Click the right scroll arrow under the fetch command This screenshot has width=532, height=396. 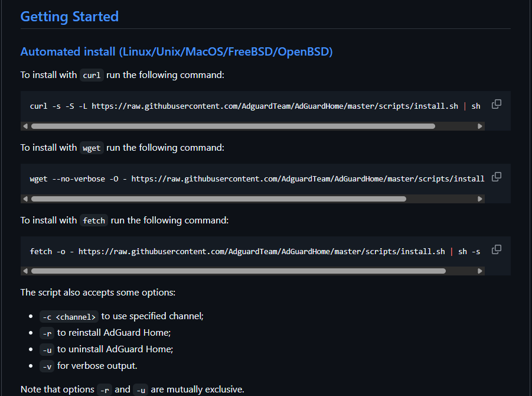pyautogui.click(x=479, y=271)
